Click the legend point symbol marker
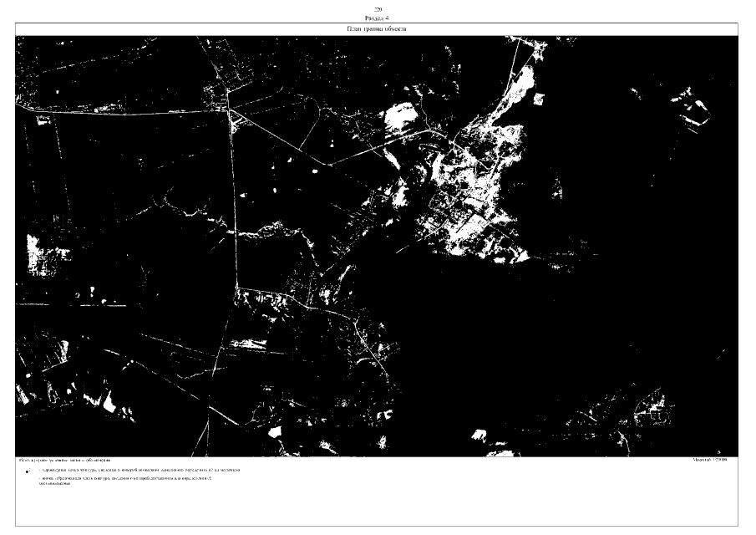 click(28, 471)
